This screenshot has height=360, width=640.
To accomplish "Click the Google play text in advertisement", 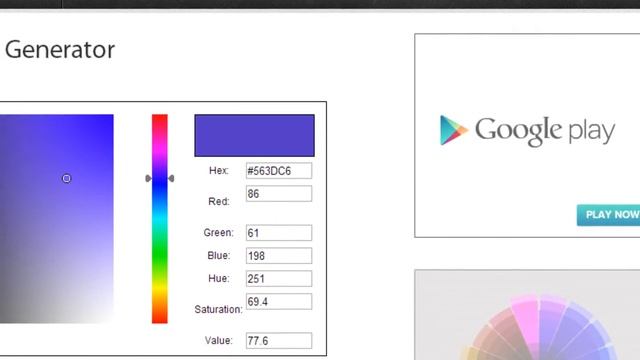I will click(x=545, y=131).
